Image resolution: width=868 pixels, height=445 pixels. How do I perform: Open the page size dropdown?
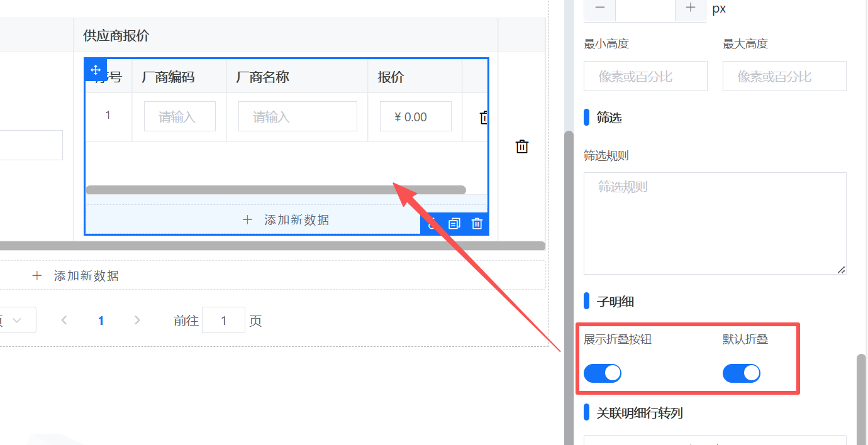pyautogui.click(x=16, y=321)
